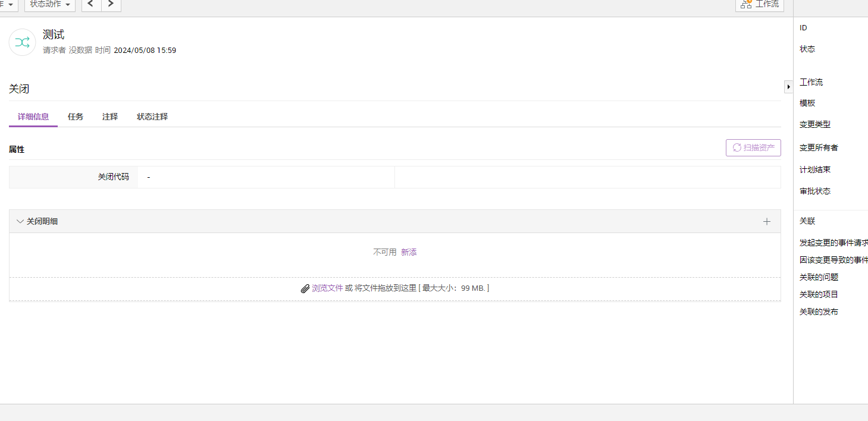Click the 新添 link
This screenshot has width=868, height=421.
(x=409, y=252)
